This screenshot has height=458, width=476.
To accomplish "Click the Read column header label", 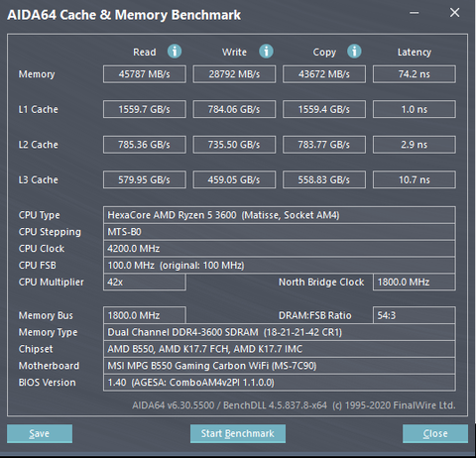I will 145,53.
